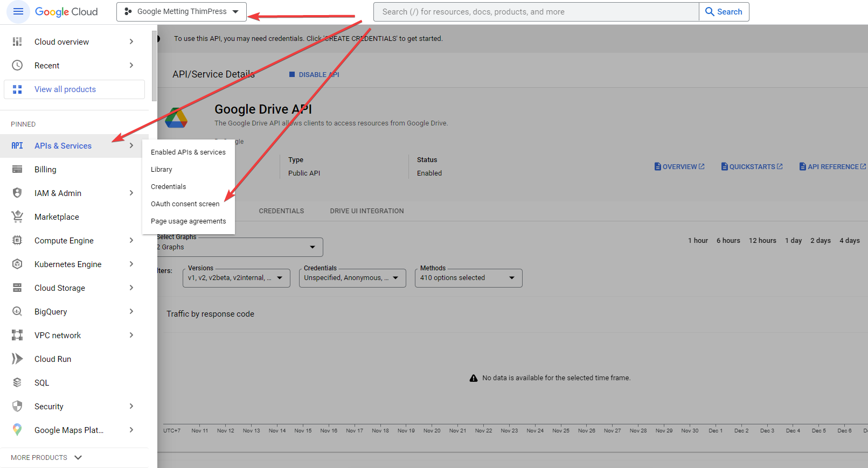Screen dimensions: 868x468
Task: Expand the BigQuery submenu chevron
Action: (131, 311)
